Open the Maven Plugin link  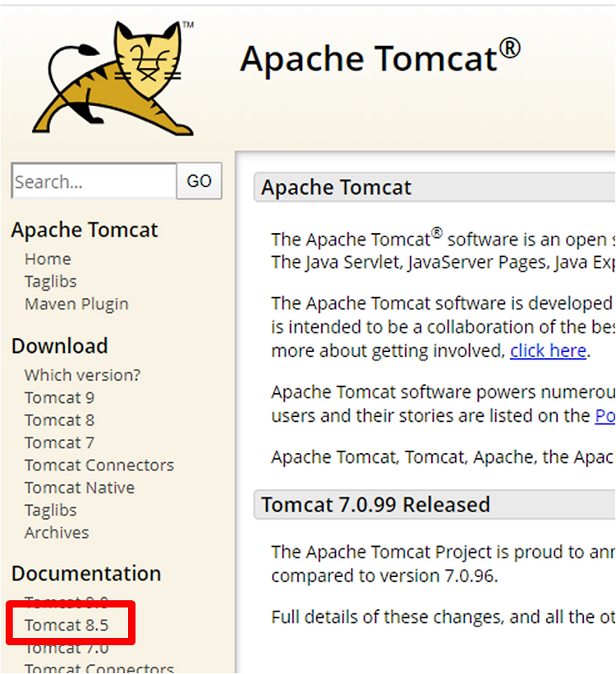[76, 305]
